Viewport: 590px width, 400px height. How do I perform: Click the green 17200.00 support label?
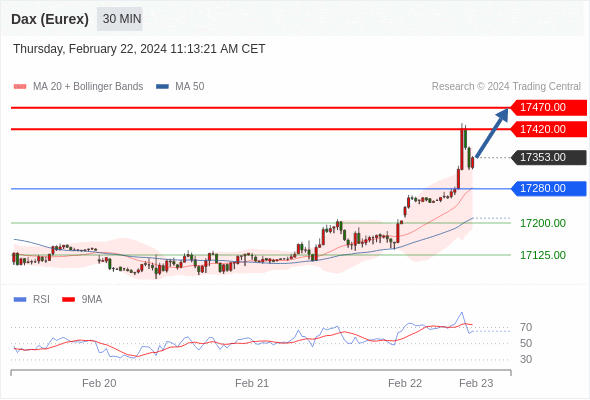coord(543,224)
